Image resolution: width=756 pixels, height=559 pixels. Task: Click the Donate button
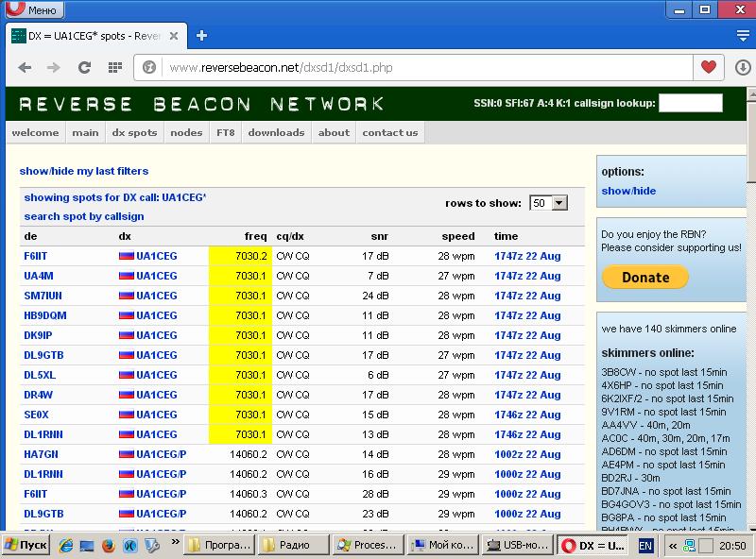[645, 277]
